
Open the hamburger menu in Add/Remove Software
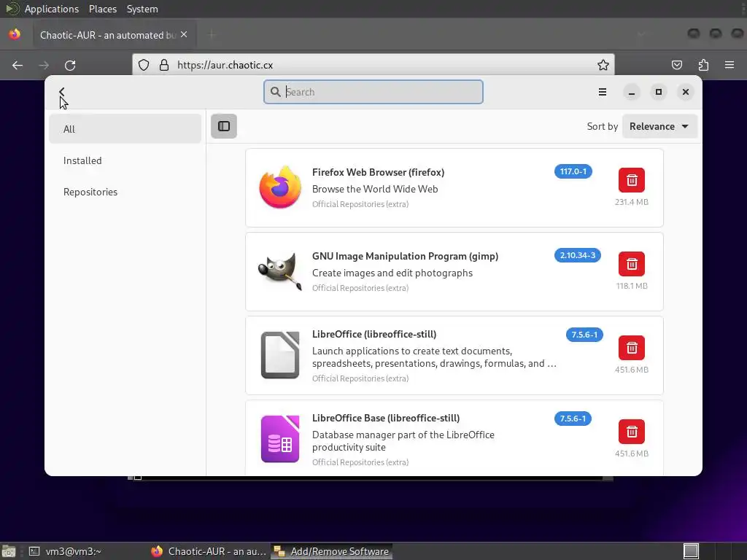coord(602,92)
